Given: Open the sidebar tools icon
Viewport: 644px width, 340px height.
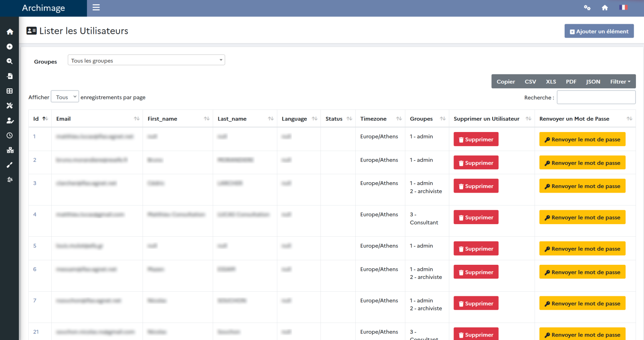Looking at the screenshot, I should (10, 106).
